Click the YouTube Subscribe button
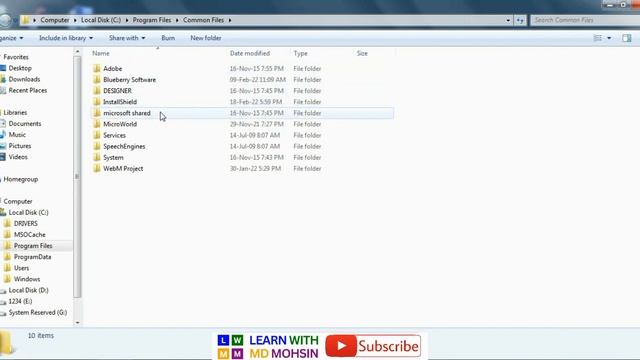Screen dimensions: 640x360 [373, 346]
